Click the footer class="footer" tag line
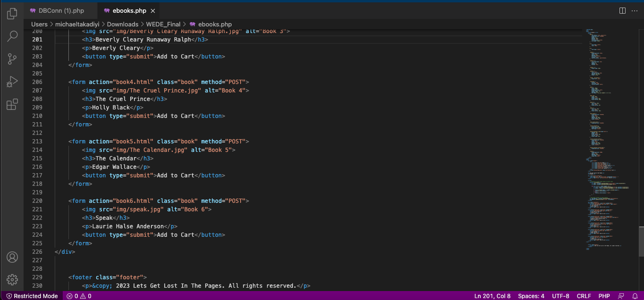Viewport: 644px width, 300px height. 108,277
